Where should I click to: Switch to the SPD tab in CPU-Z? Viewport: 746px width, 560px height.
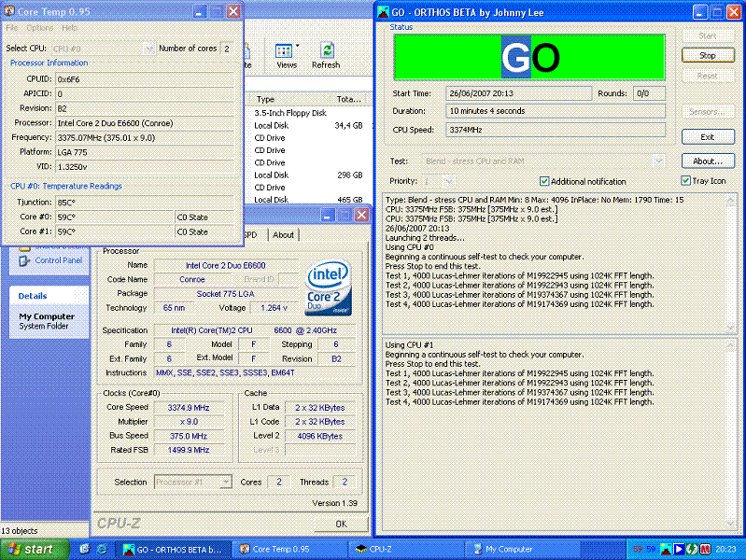click(250, 235)
